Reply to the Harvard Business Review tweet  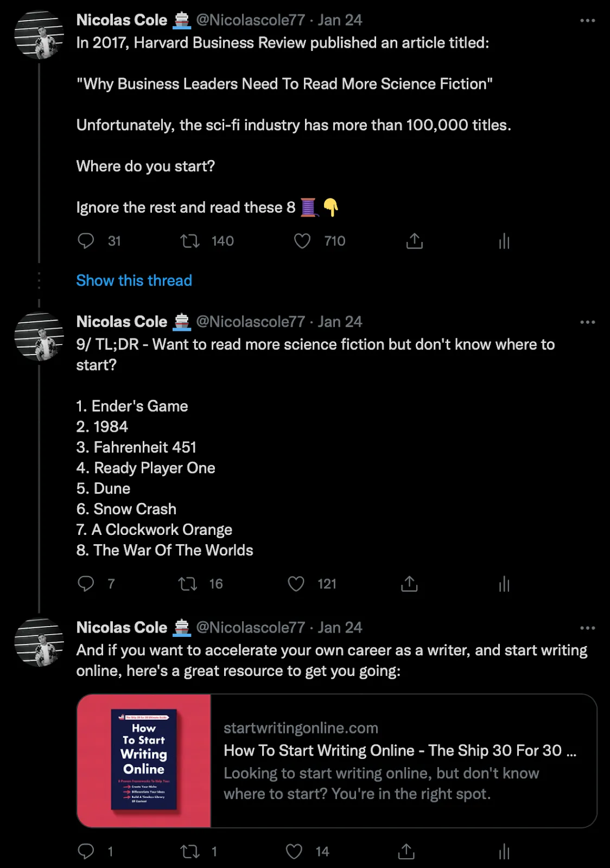pyautogui.click(x=86, y=241)
